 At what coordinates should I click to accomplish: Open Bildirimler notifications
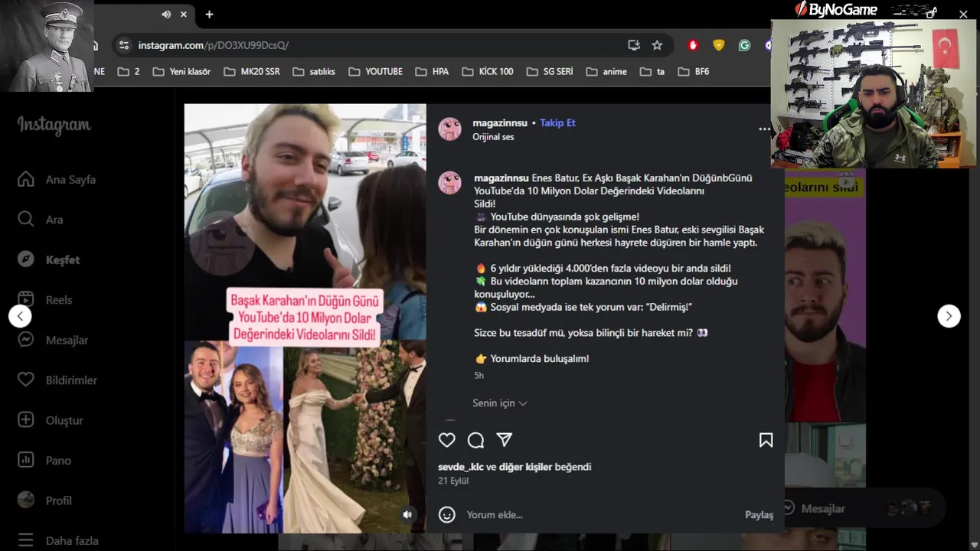57,380
